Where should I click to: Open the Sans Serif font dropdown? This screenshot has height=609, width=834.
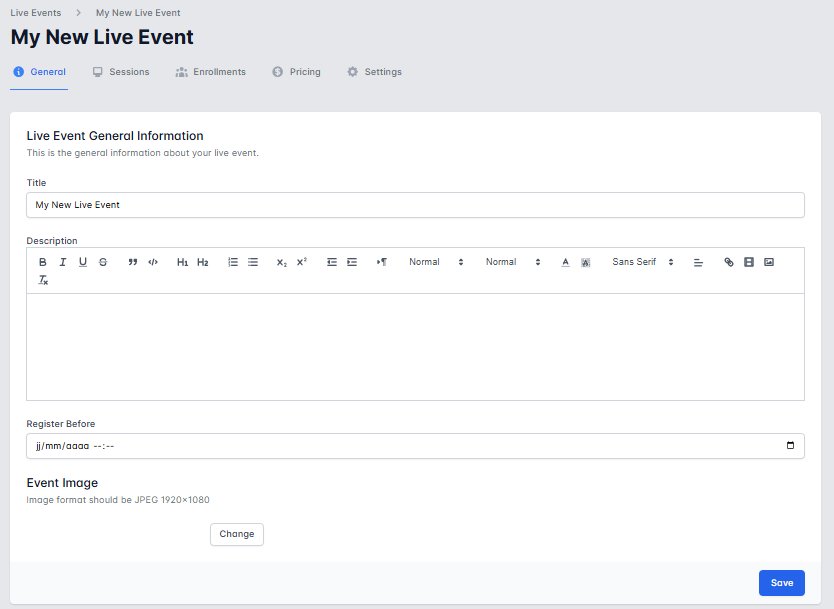643,262
